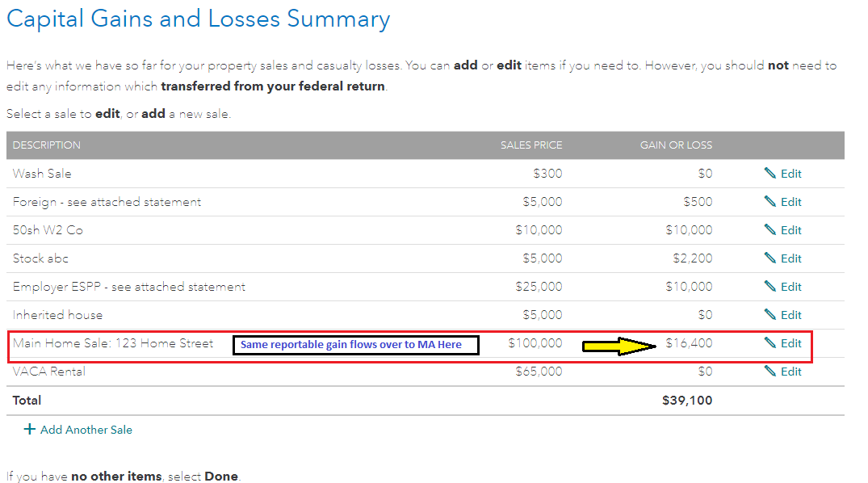Edit the Stock abc sale
Screen dimensions: 868x483
[x=790, y=258]
